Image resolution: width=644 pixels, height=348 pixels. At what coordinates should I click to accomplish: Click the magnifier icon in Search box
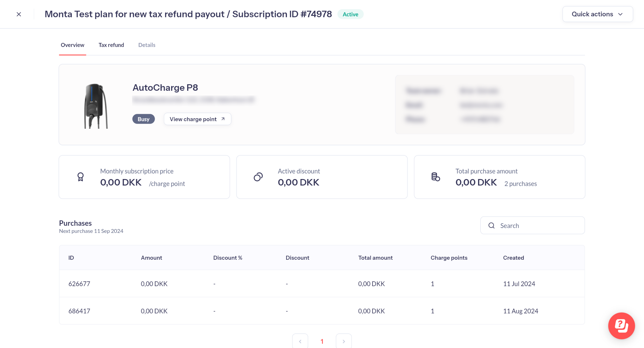click(491, 226)
